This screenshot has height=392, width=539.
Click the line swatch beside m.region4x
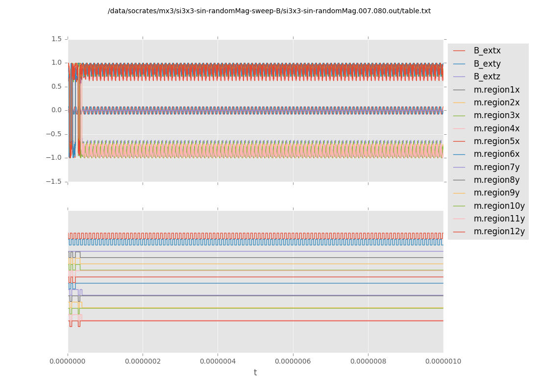point(459,128)
